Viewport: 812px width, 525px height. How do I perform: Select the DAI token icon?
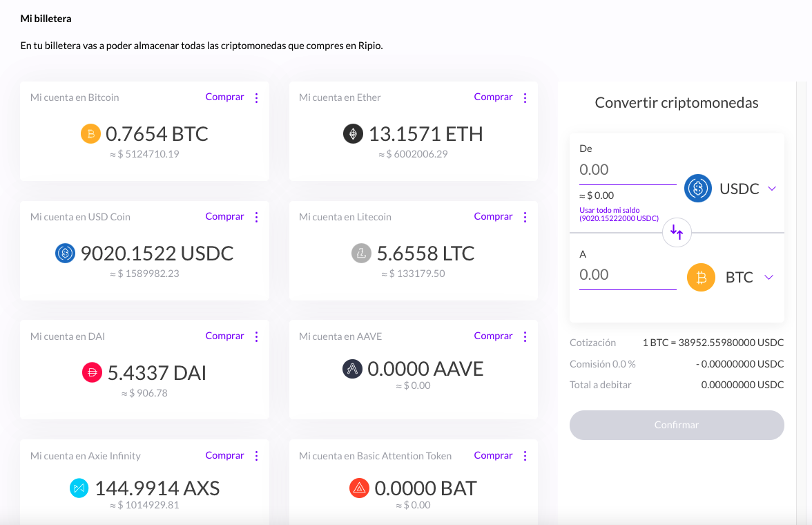pos(92,372)
